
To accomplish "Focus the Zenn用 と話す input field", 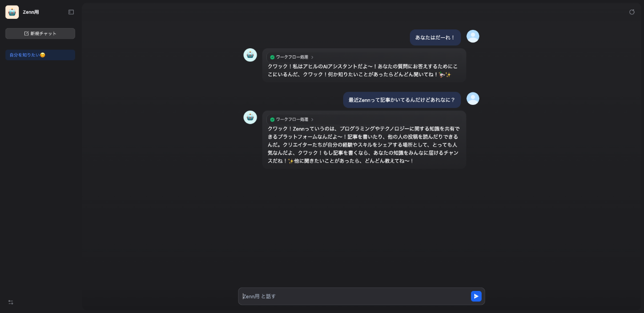I will coord(354,296).
